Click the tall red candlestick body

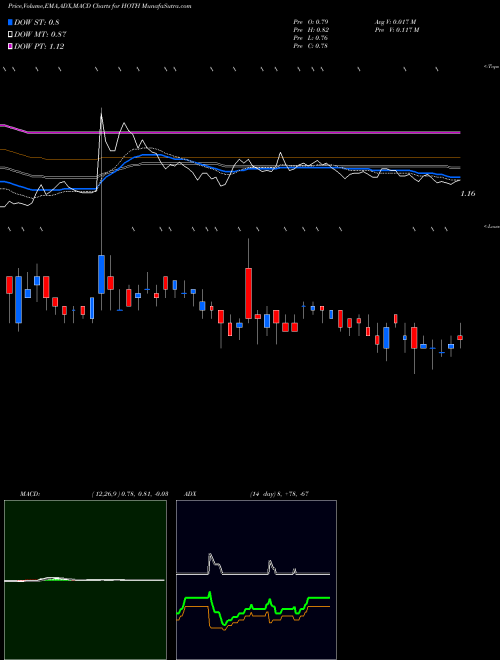coord(249,293)
